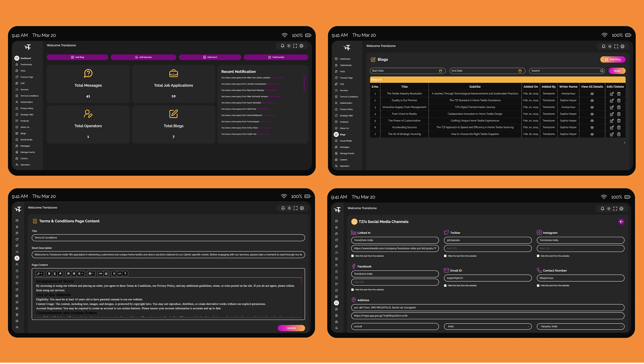
Task: Check 'Hide this text' under Contact Number
Action: pos(538,286)
